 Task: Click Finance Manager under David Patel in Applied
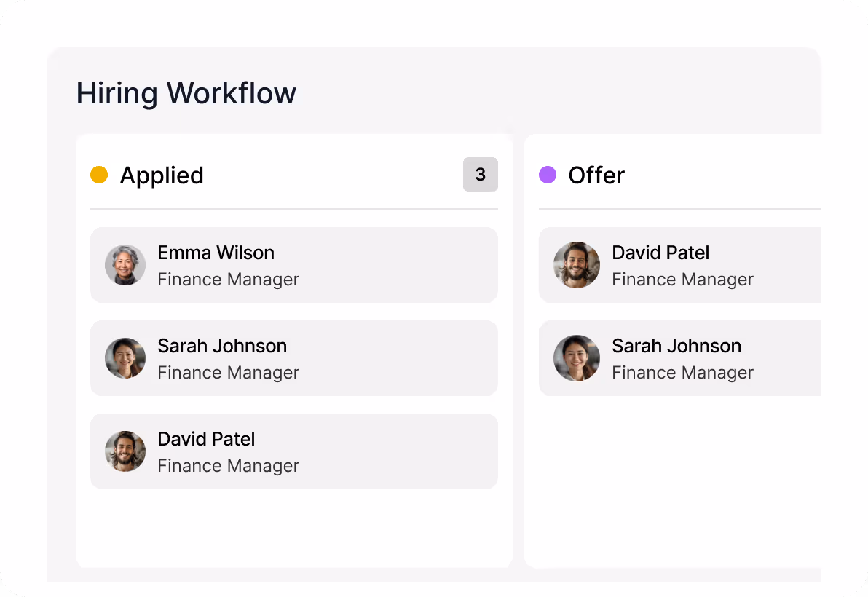click(x=228, y=466)
